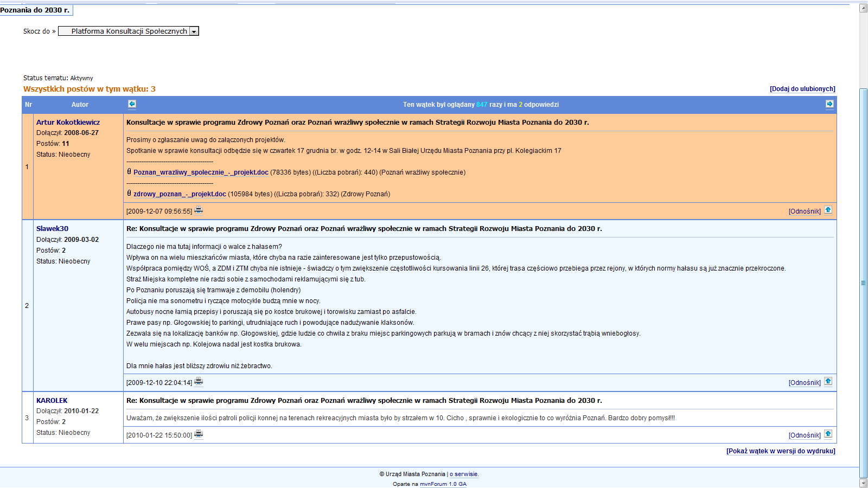868x488 pixels.
Task: Print post dated 2009-12-10 22:04:14
Action: click(199, 382)
